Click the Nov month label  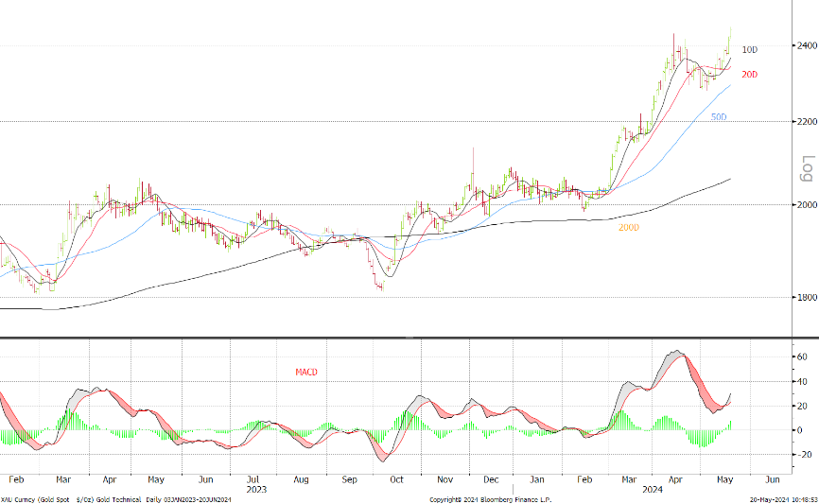[444, 478]
